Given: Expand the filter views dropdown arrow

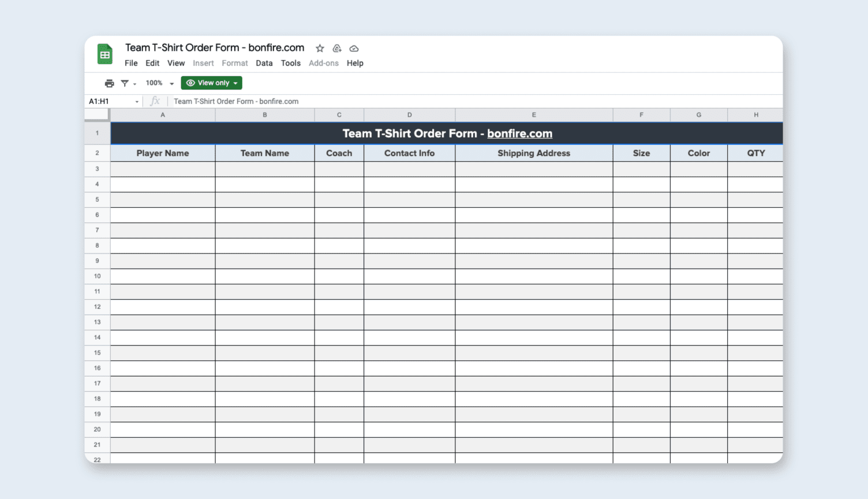Looking at the screenshot, I should coord(135,84).
